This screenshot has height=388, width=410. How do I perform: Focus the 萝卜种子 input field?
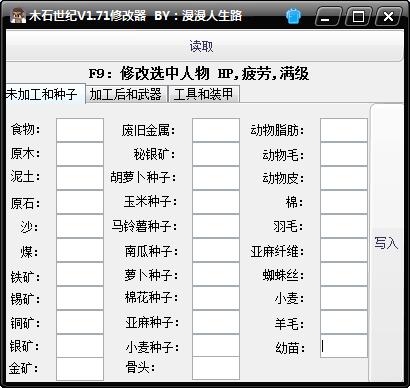click(x=216, y=274)
